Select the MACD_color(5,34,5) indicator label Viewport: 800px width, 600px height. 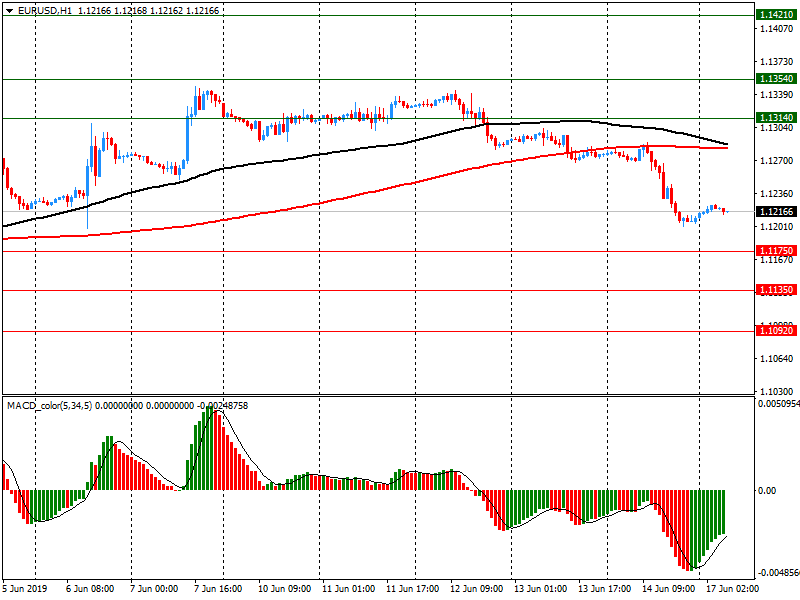pyautogui.click(x=49, y=406)
